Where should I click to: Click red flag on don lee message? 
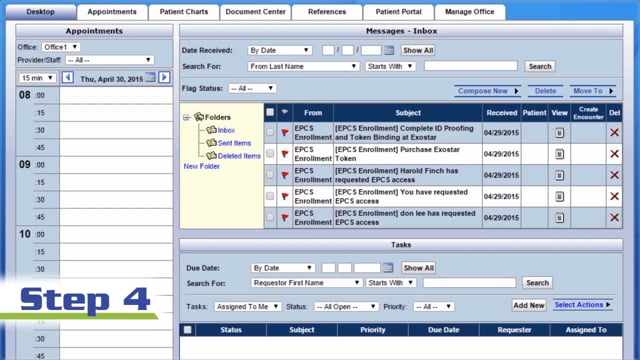coord(285,218)
